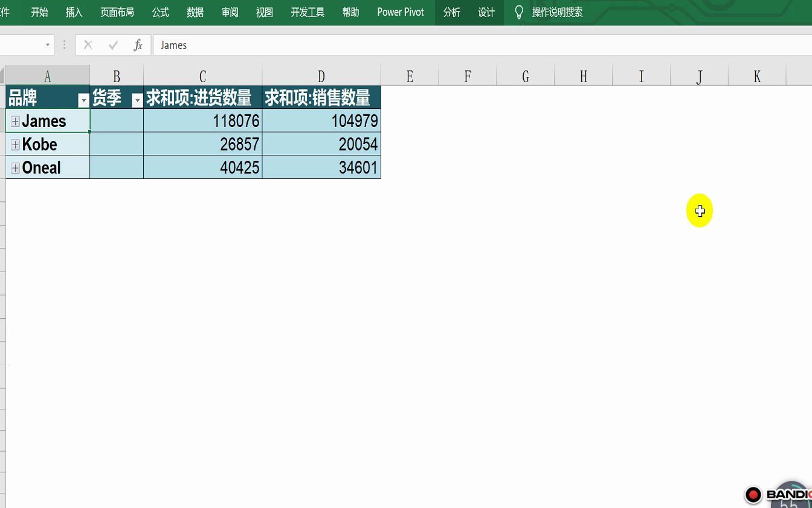Open Insert Function fx icon
The height and width of the screenshot is (508, 812).
[x=138, y=45]
